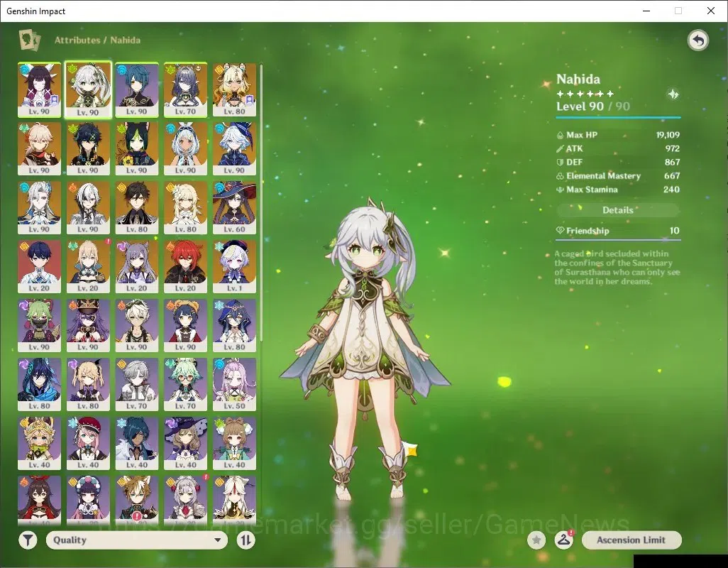Click the character list scrollbar
Viewport: 728px width, 568px height.
click(261, 202)
